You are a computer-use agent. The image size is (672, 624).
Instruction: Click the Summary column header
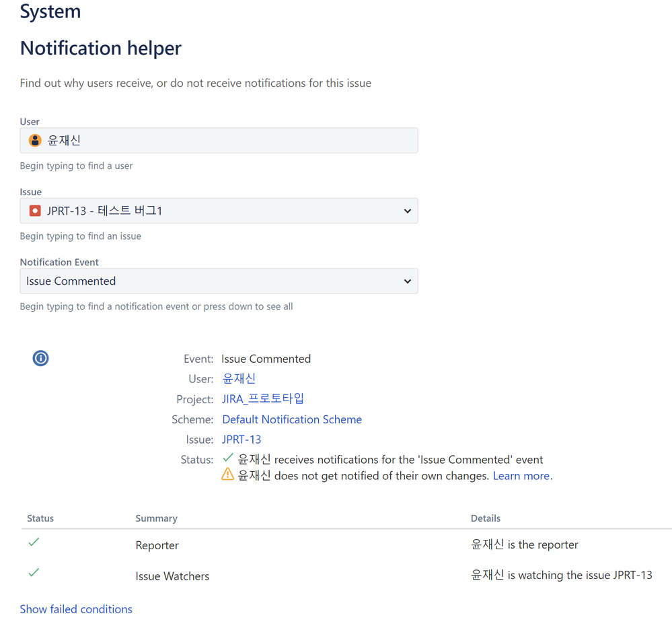156,518
